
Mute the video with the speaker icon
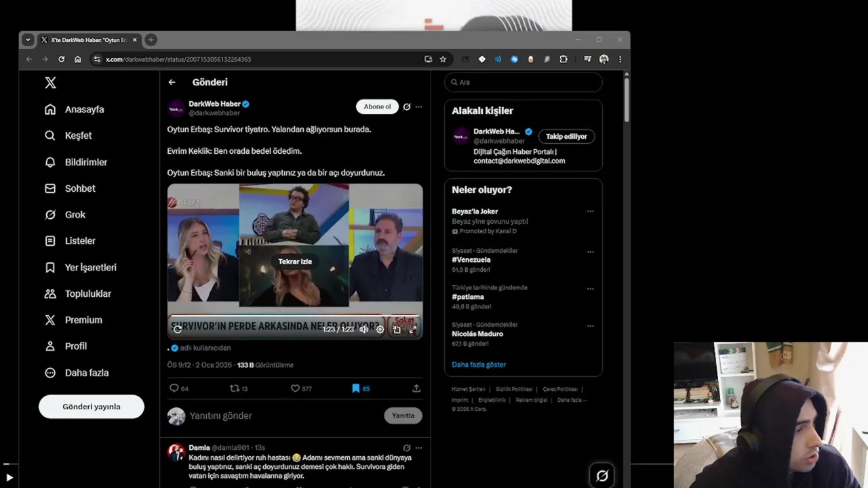363,329
